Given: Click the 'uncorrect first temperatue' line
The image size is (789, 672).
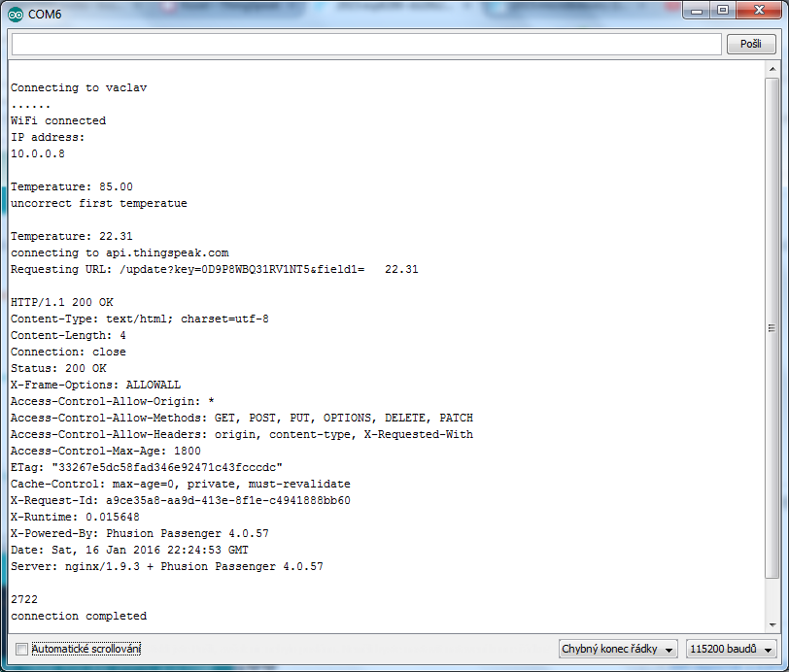Looking at the screenshot, I should (x=99, y=203).
